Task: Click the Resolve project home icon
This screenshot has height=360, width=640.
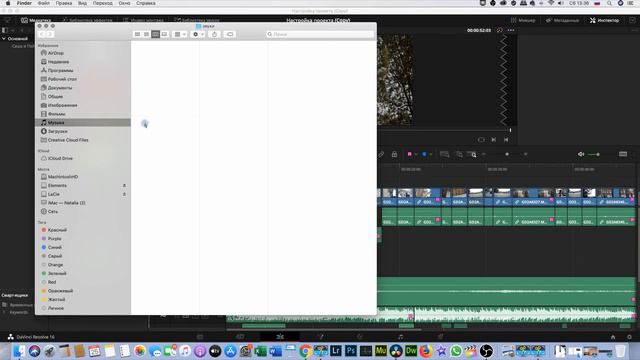Action: pyautogui.click(x=613, y=337)
